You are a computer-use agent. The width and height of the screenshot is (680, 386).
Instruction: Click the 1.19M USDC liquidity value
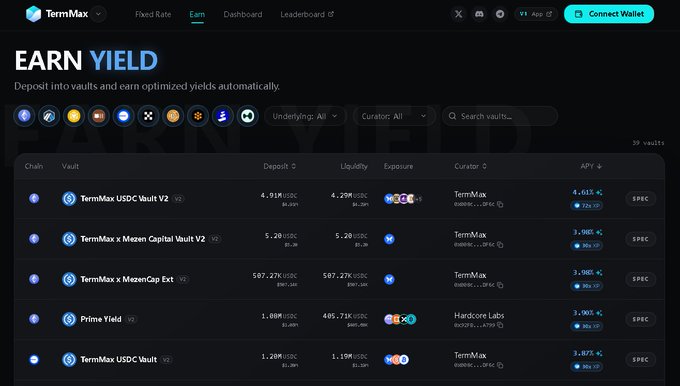(x=349, y=357)
